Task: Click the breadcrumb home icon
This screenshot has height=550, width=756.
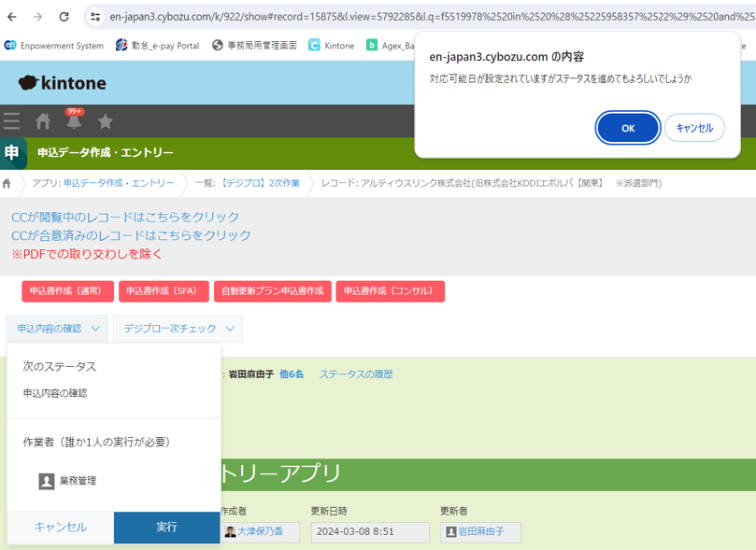Action: click(7, 183)
